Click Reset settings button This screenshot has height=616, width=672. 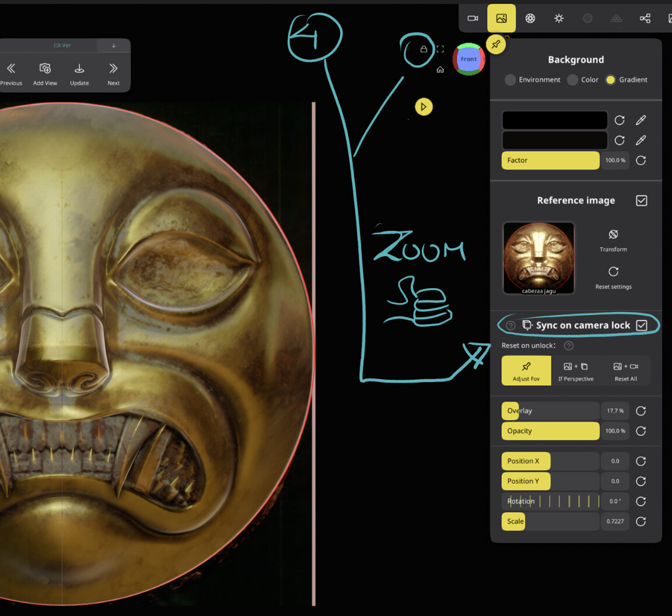point(613,277)
